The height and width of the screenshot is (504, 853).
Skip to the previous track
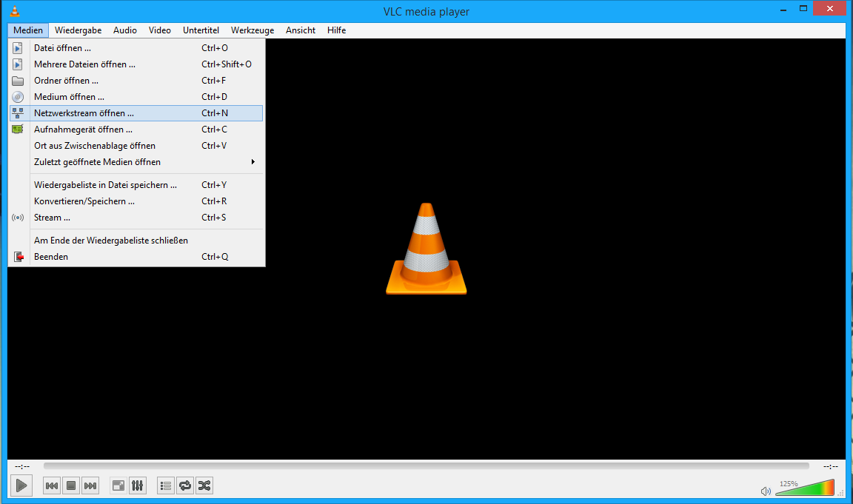52,485
